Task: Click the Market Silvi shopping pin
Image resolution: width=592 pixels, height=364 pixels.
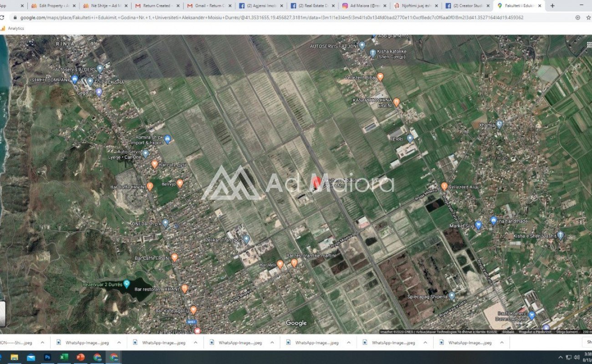Action: pyautogui.click(x=478, y=225)
